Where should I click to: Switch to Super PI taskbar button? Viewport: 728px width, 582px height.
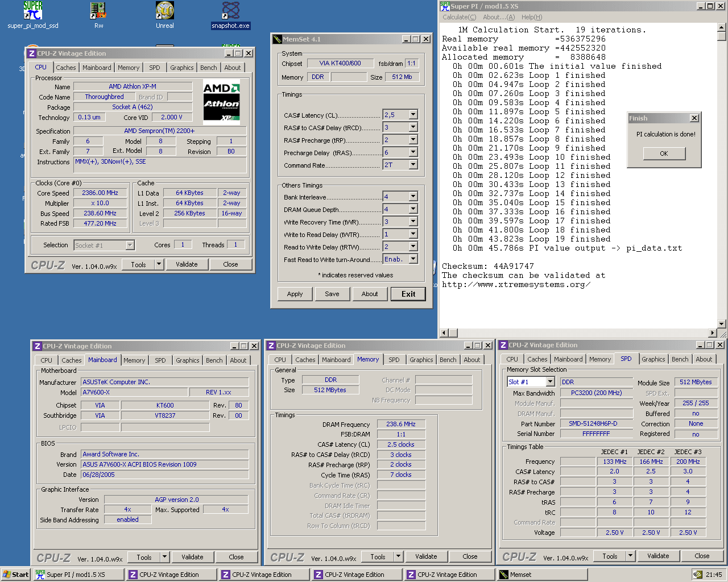[x=78, y=575]
